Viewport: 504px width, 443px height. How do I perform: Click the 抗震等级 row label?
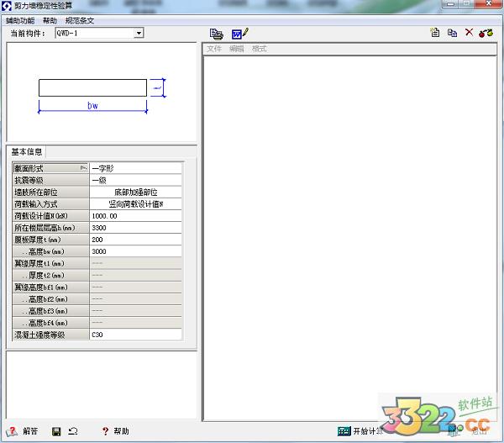(50, 180)
